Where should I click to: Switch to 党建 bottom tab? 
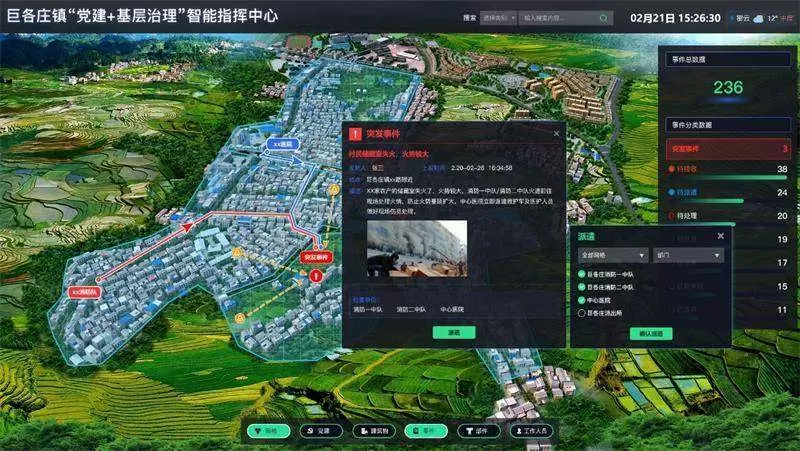tap(319, 431)
